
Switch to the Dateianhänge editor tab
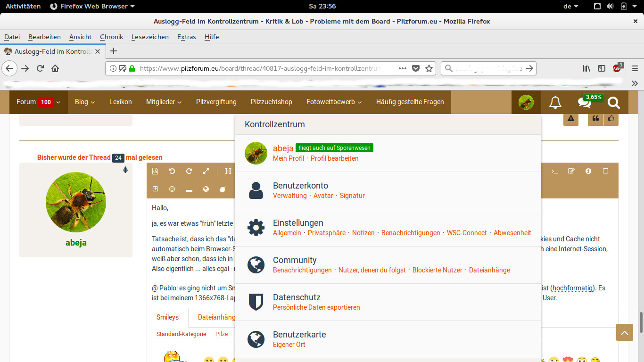point(216,317)
